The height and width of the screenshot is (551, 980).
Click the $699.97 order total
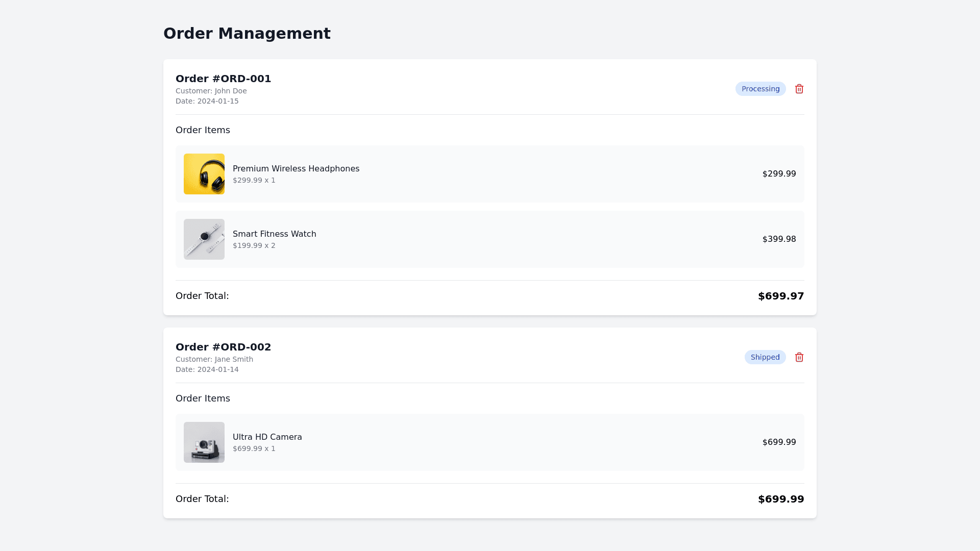pyautogui.click(x=780, y=296)
